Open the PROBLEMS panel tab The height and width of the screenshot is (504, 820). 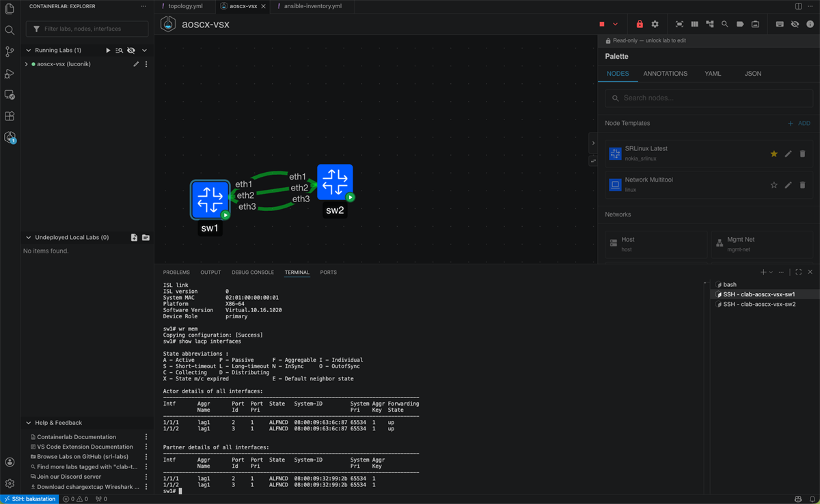pyautogui.click(x=176, y=272)
